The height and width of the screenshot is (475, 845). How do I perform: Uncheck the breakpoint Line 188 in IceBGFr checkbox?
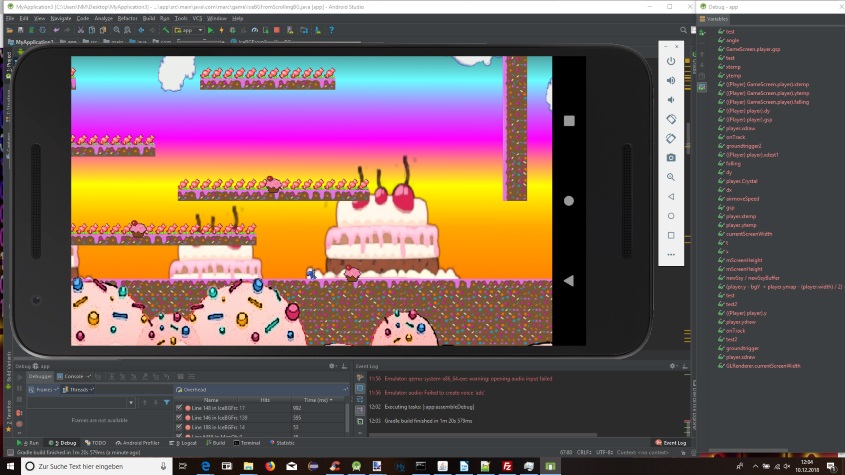point(179,427)
